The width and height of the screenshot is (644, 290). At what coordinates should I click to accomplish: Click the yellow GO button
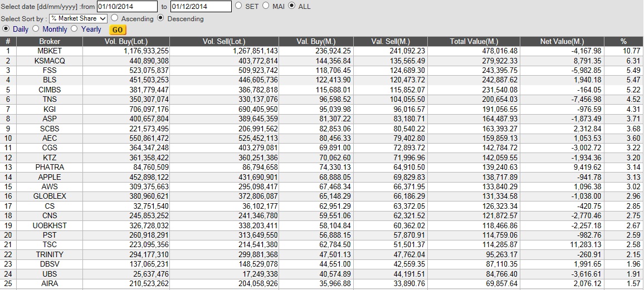click(118, 30)
